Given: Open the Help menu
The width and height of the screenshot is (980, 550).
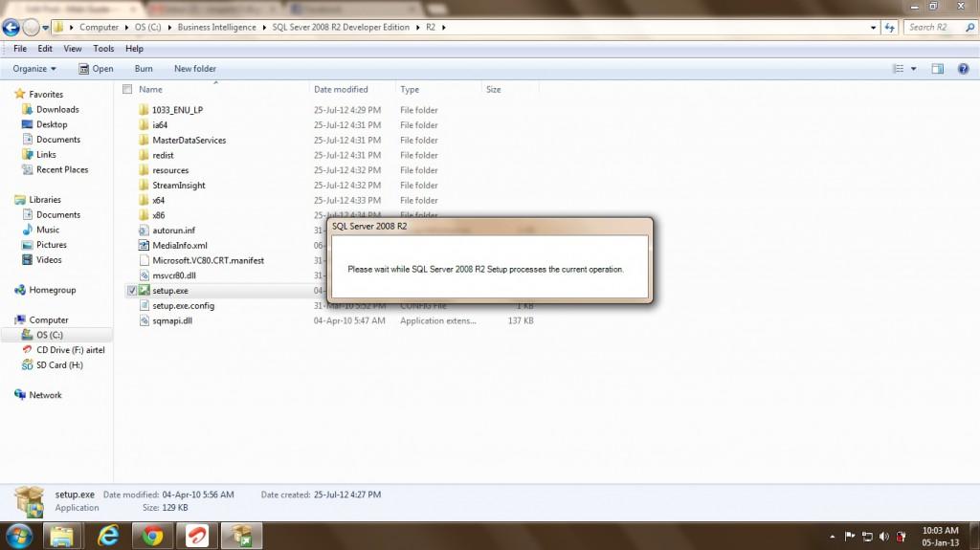Looking at the screenshot, I should pos(134,49).
